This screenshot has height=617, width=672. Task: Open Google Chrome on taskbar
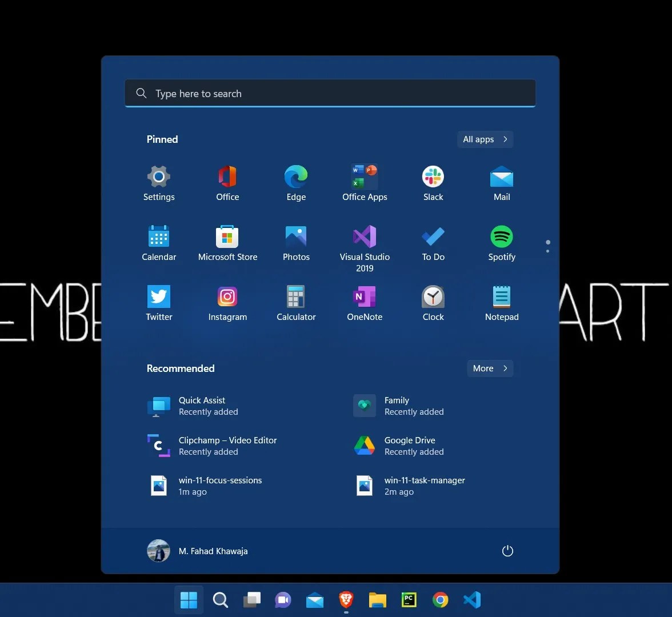tap(440, 600)
